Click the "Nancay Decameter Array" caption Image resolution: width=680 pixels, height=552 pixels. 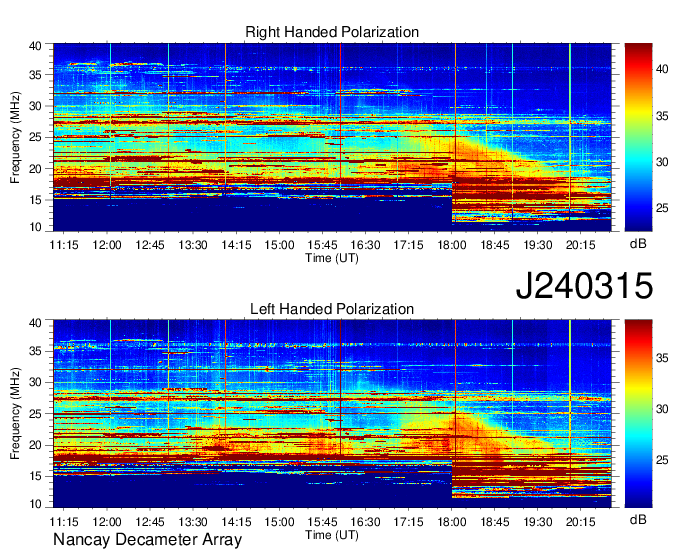click(x=147, y=540)
